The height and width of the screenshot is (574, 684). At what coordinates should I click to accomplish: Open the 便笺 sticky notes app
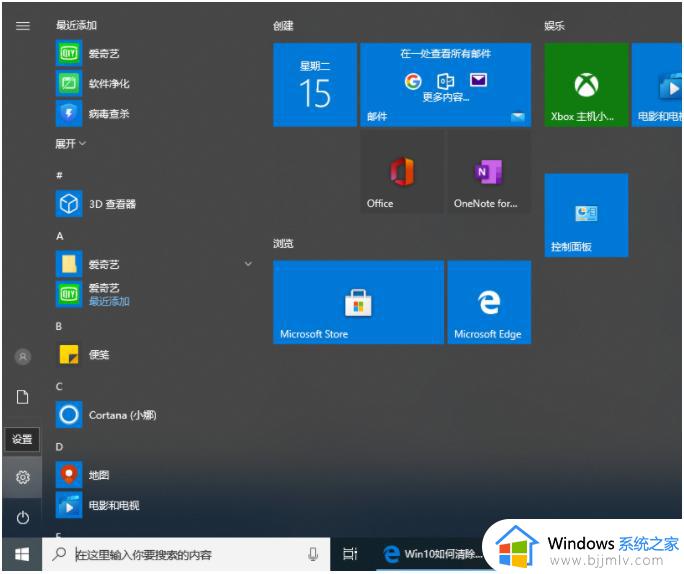click(x=156, y=354)
